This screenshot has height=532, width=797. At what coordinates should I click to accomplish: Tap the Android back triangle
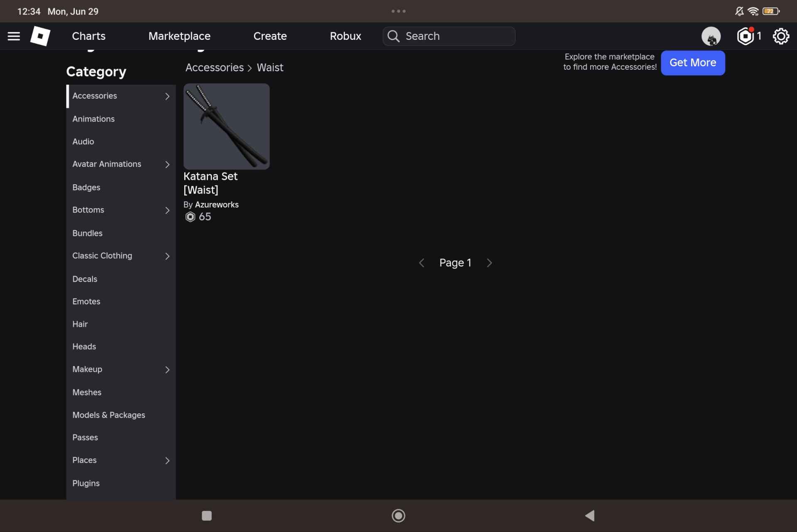pos(590,516)
